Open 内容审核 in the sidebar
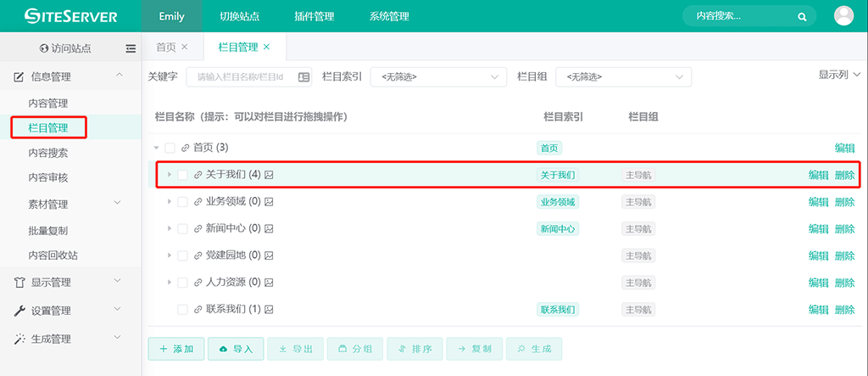This screenshot has width=868, height=376. coord(48,178)
